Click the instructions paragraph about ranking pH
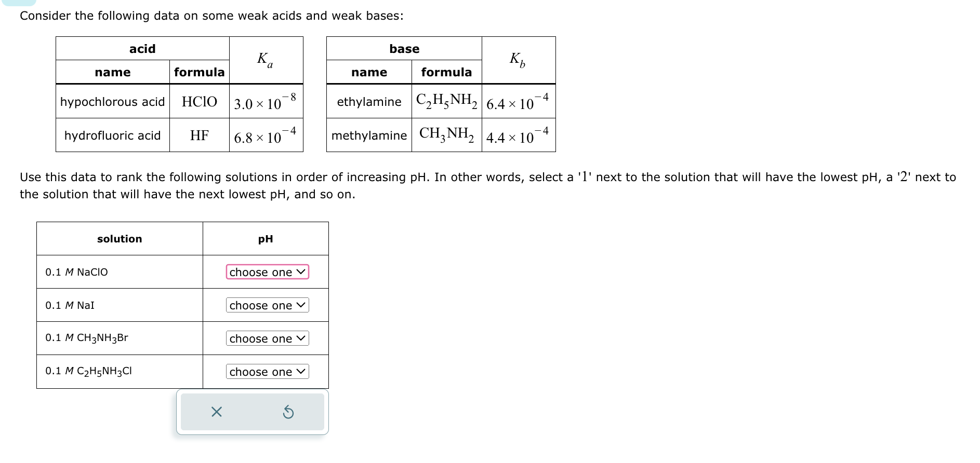980x463 pixels. coord(488,185)
